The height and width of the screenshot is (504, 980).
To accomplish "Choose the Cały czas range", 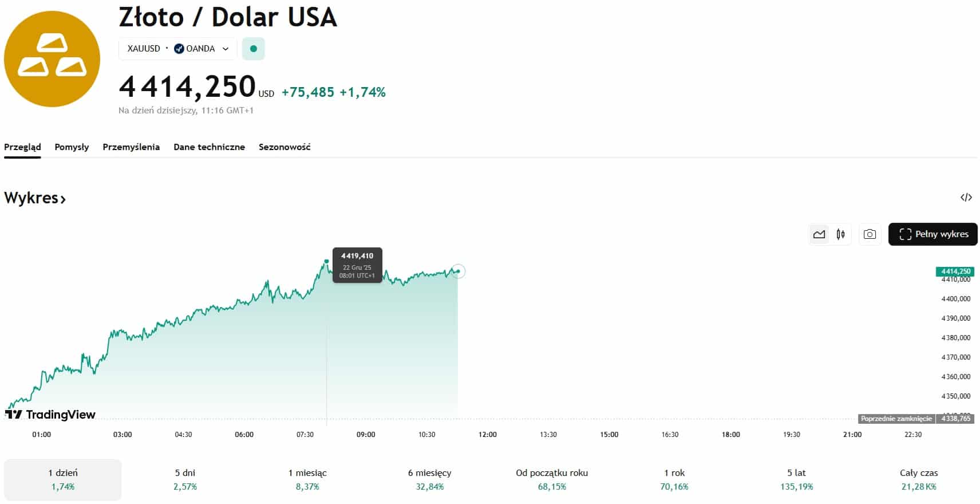I will [918, 479].
